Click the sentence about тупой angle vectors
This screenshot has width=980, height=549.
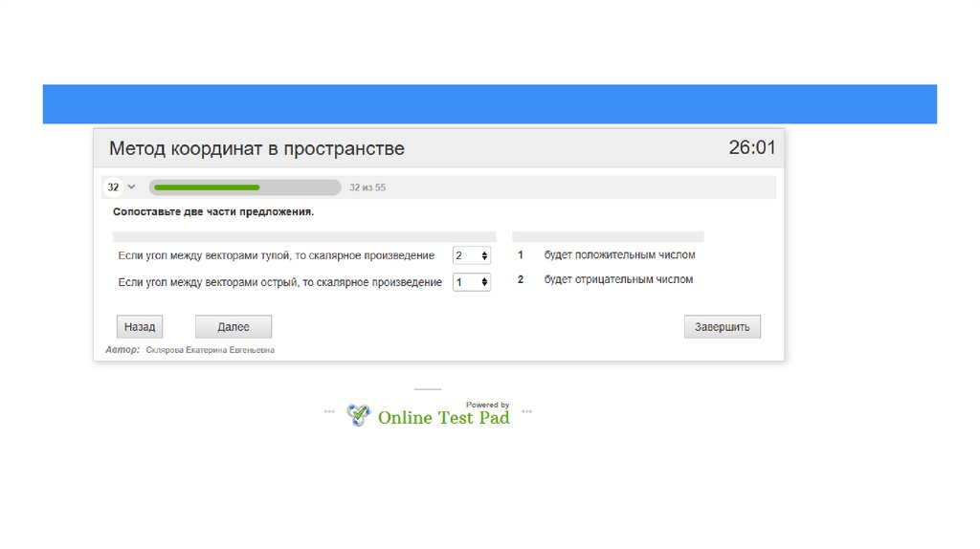(x=277, y=255)
